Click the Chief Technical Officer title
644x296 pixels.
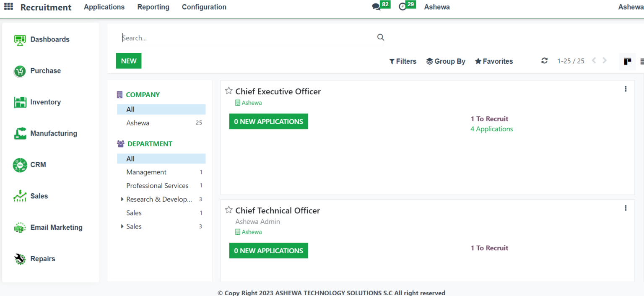point(278,210)
